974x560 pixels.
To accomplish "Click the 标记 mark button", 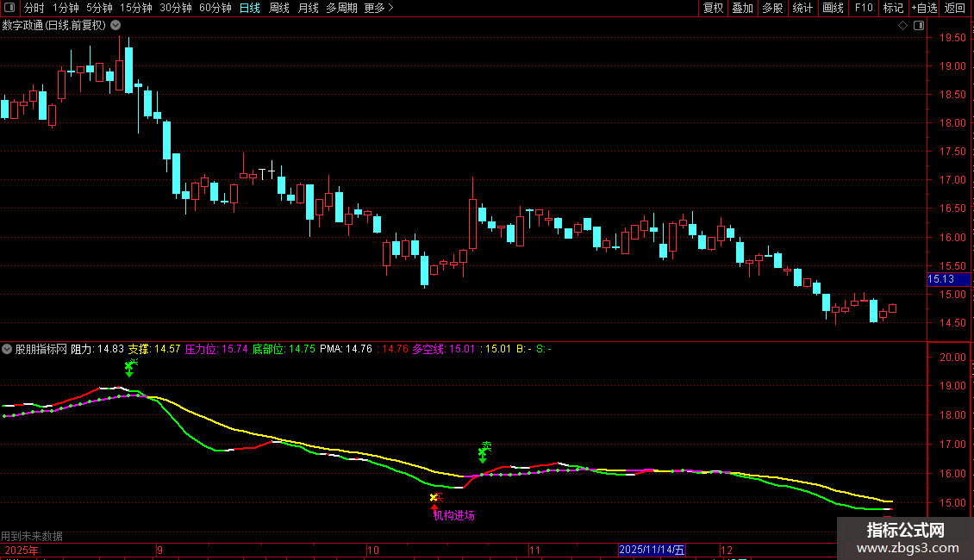I will coord(893,8).
